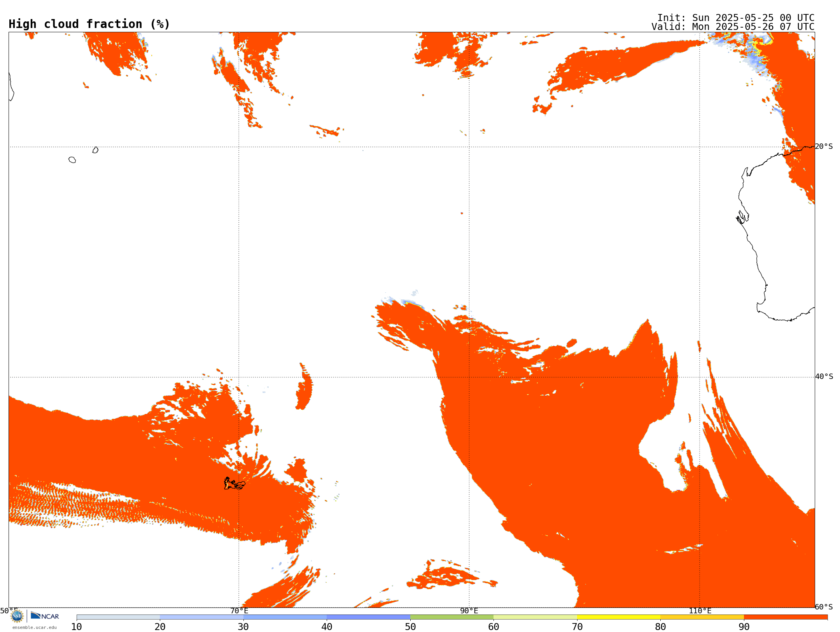Viewport: 840px width, 632px height.
Task: Click the colorbar tick label 60
Action: coord(493,627)
